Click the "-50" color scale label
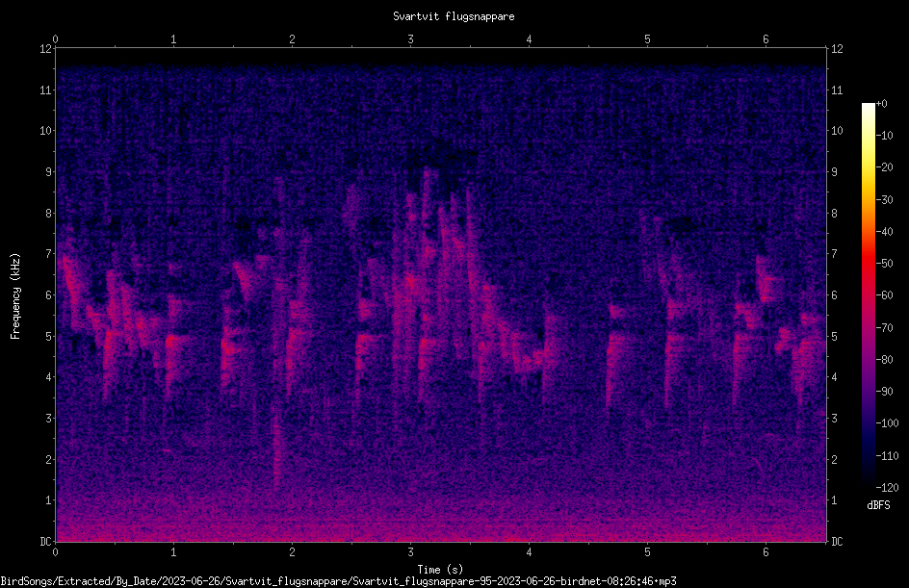Image resolution: width=909 pixels, height=588 pixels. pos(885,264)
